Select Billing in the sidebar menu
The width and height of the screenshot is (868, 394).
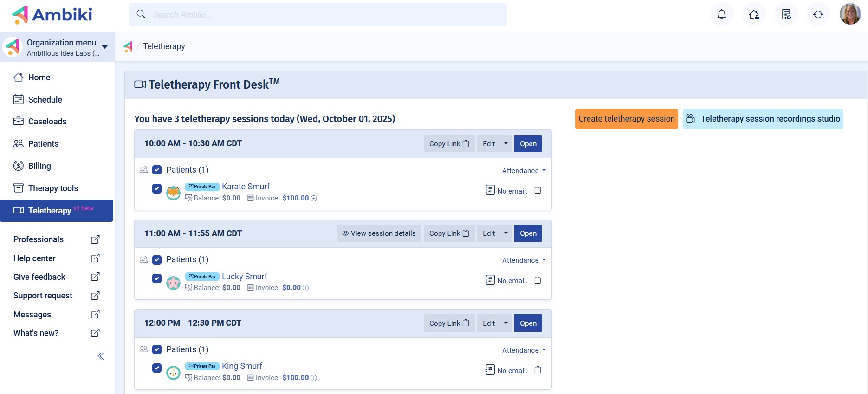click(x=39, y=166)
